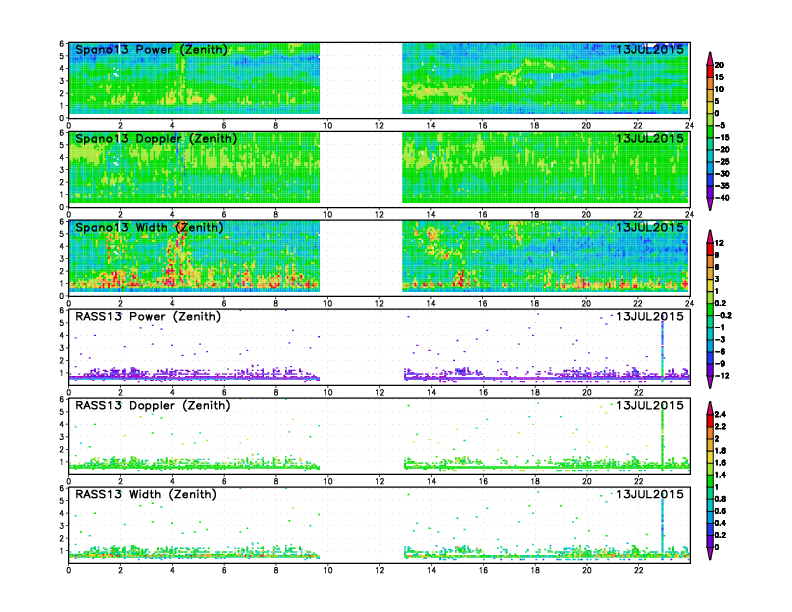Click the red top arrow of the lowest colorbar
Image resolution: width=792 pixels, height=612 pixels.
710,405
